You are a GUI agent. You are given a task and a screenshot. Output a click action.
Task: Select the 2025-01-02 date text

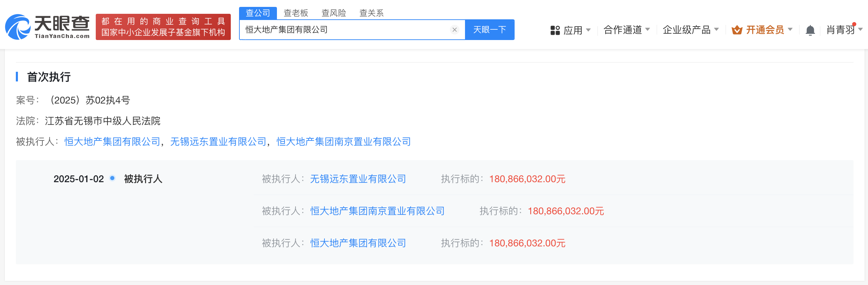tap(79, 179)
